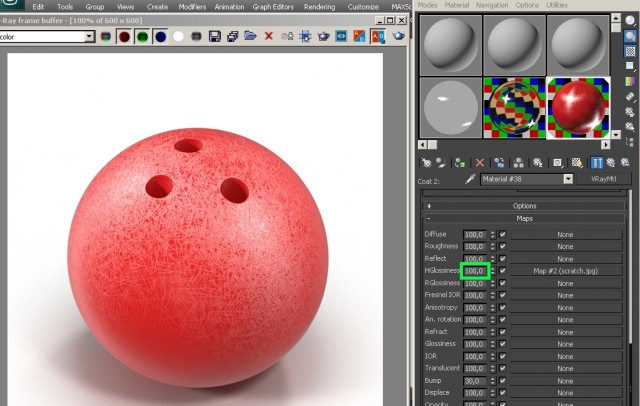This screenshot has height=406, width=640.
Task: Open the A/B compare icon with diagonal split
Action: pyautogui.click(x=359, y=37)
